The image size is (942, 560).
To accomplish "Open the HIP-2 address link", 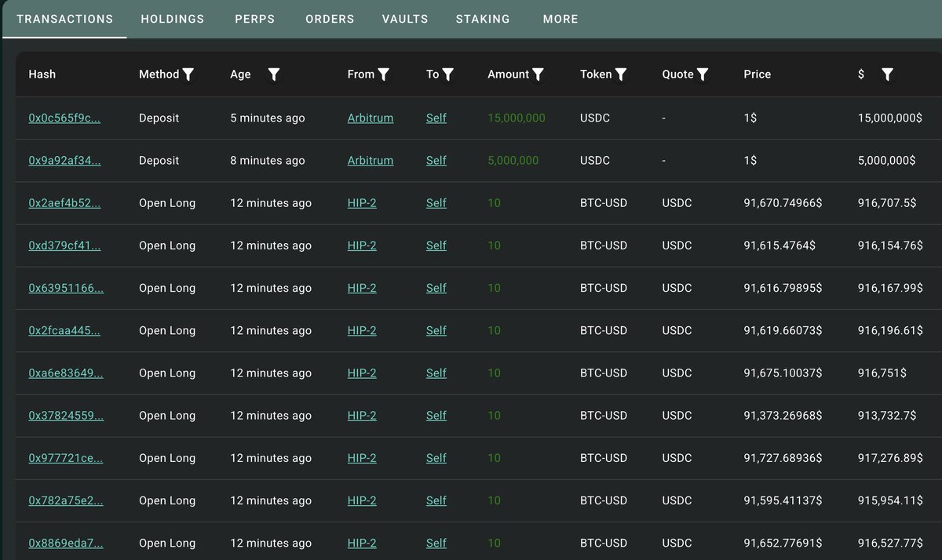I will click(362, 202).
